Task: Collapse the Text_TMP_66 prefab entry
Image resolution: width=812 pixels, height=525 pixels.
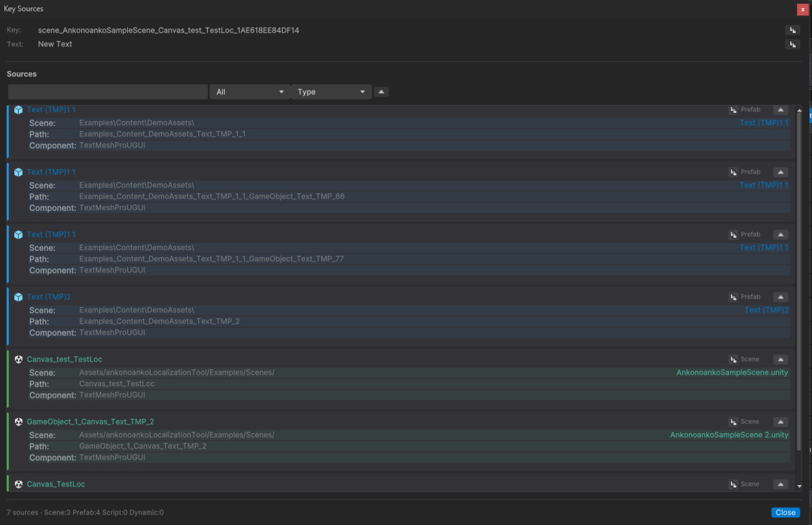Action: pyautogui.click(x=780, y=172)
